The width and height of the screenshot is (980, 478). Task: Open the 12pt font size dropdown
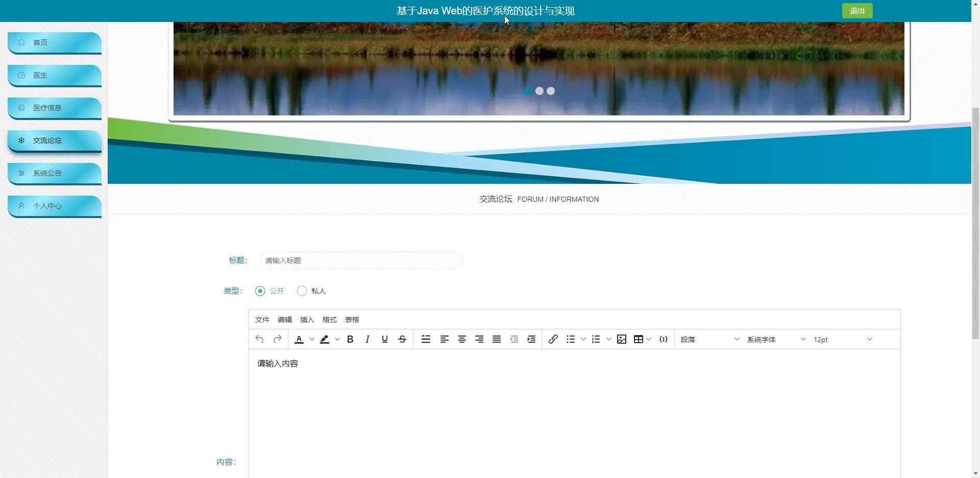(x=843, y=340)
